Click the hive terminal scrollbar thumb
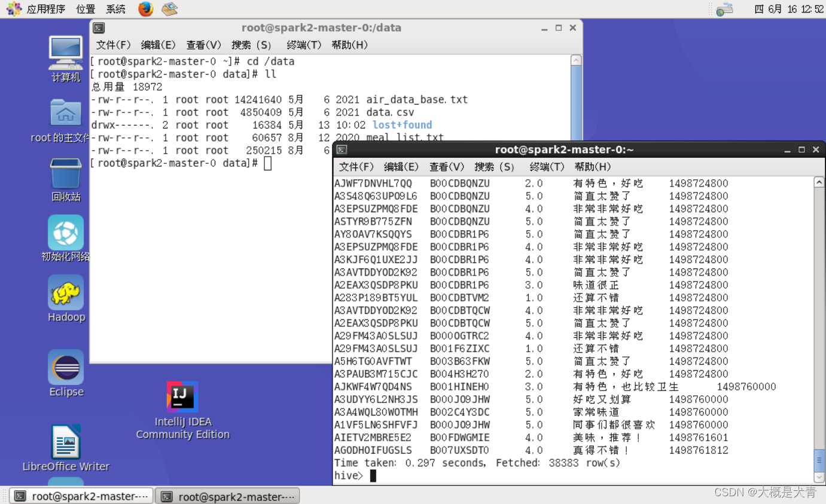The width and height of the screenshot is (826, 504). pyautogui.click(x=819, y=462)
